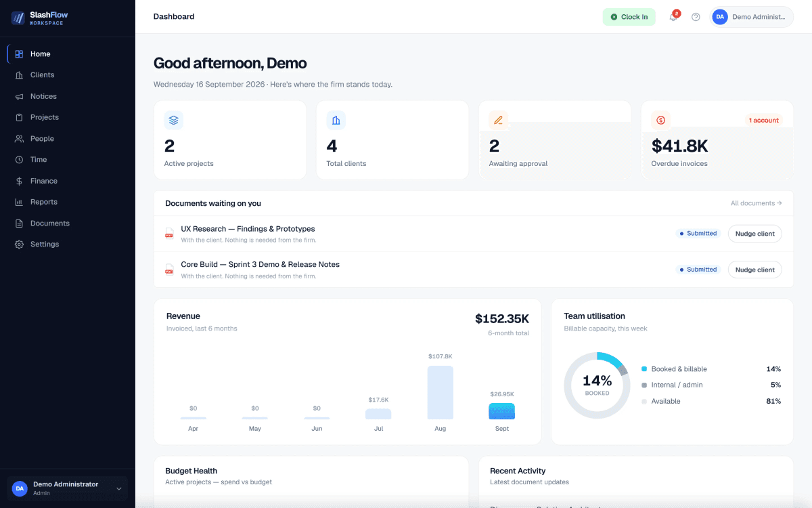Open the Notices section
Image resolution: width=812 pixels, height=508 pixels.
coord(68,96)
